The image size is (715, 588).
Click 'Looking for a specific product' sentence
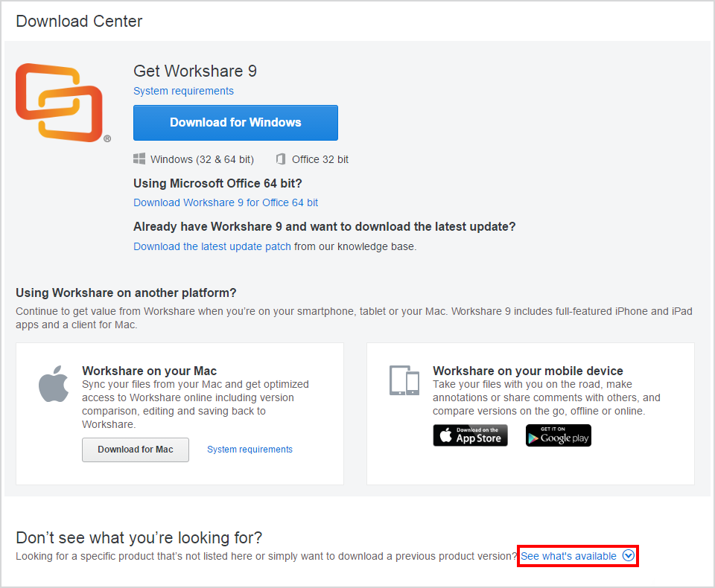coord(267,556)
